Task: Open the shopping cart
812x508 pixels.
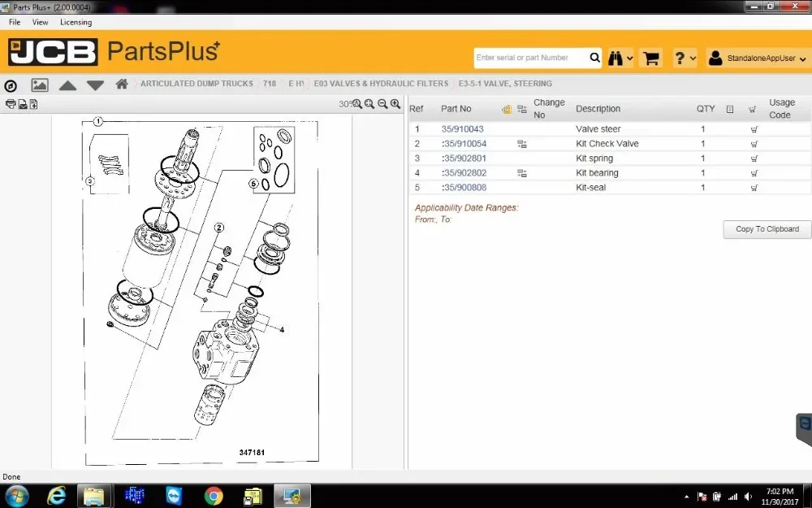Action: (x=651, y=58)
